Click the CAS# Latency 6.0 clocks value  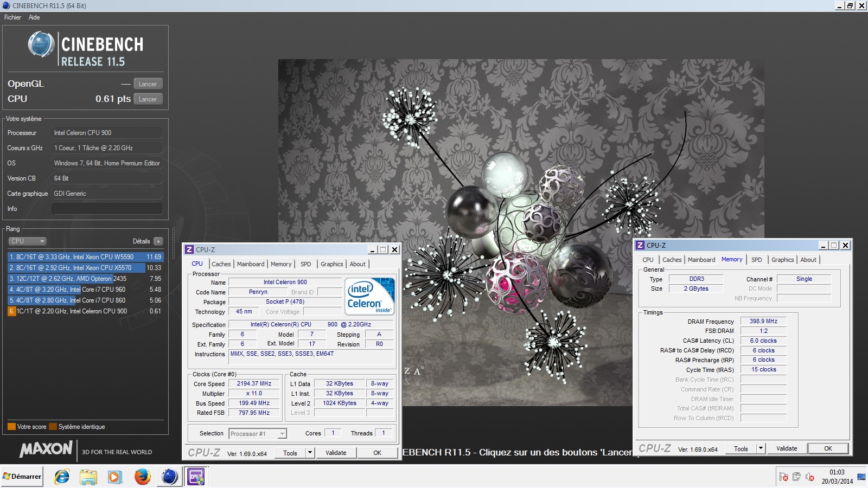763,341
